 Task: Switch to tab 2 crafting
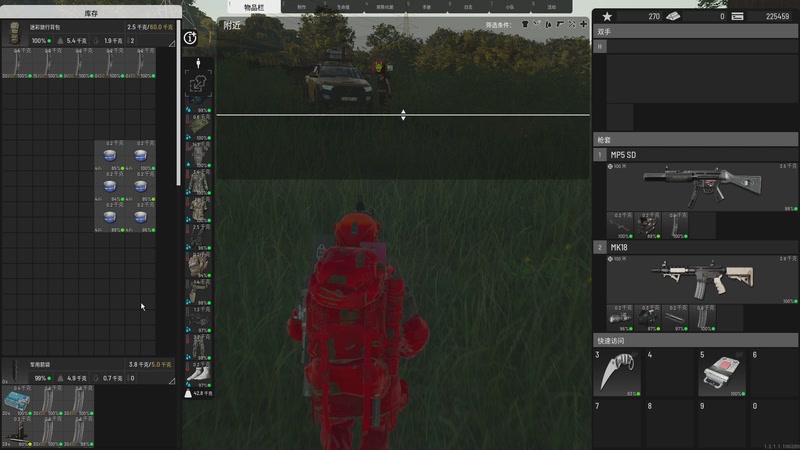click(302, 7)
